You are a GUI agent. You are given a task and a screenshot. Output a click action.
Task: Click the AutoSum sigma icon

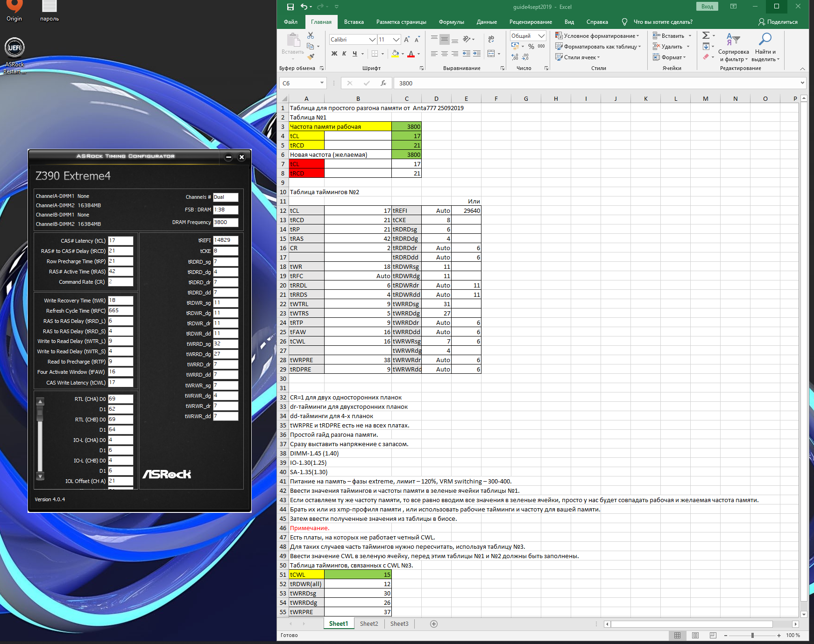click(706, 35)
